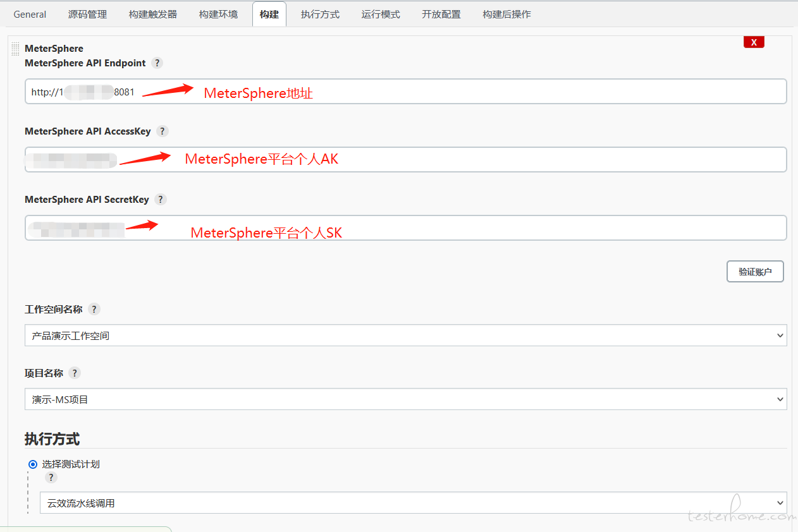Screen dimensions: 798x532
Task: Open help icon beside 项目名称
Action: point(75,373)
